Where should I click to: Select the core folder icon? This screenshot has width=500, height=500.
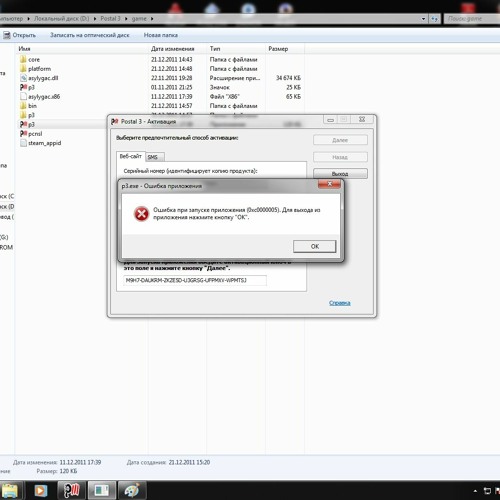pyautogui.click(x=23, y=59)
